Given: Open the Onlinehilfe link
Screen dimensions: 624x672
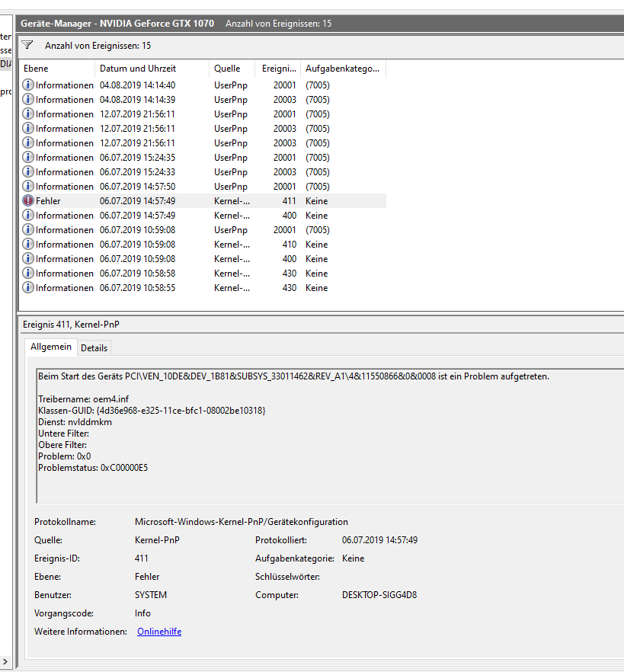Looking at the screenshot, I should click(159, 632).
